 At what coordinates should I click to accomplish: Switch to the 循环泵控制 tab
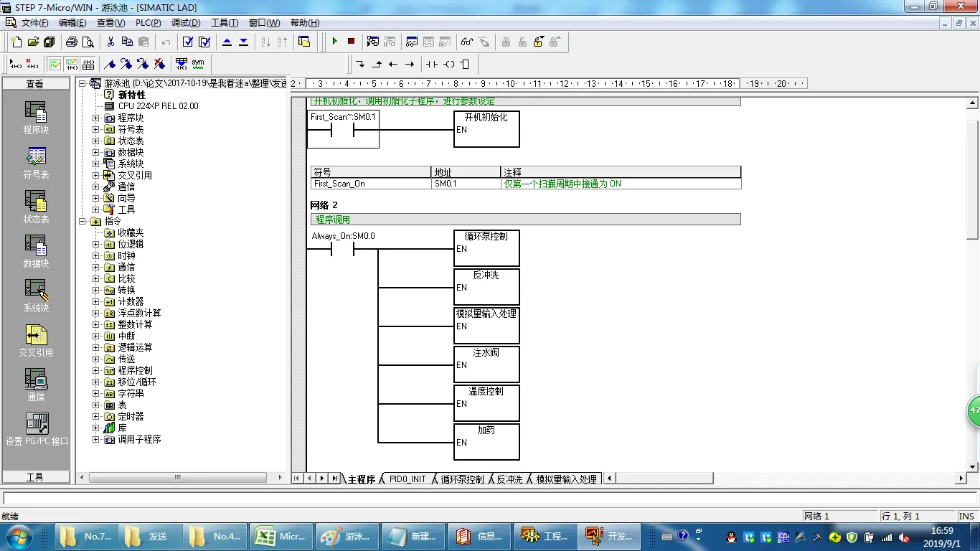click(462, 479)
